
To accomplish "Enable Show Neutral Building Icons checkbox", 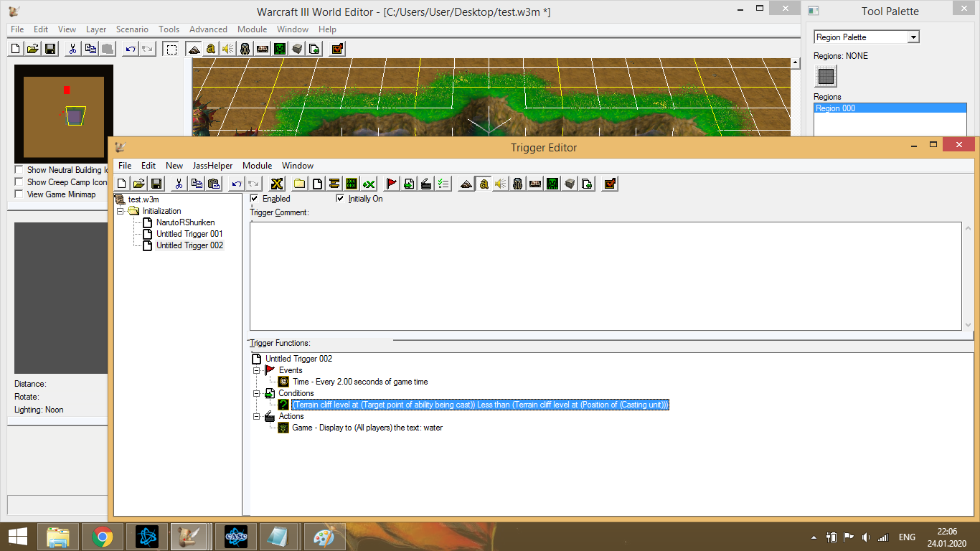I will point(19,170).
